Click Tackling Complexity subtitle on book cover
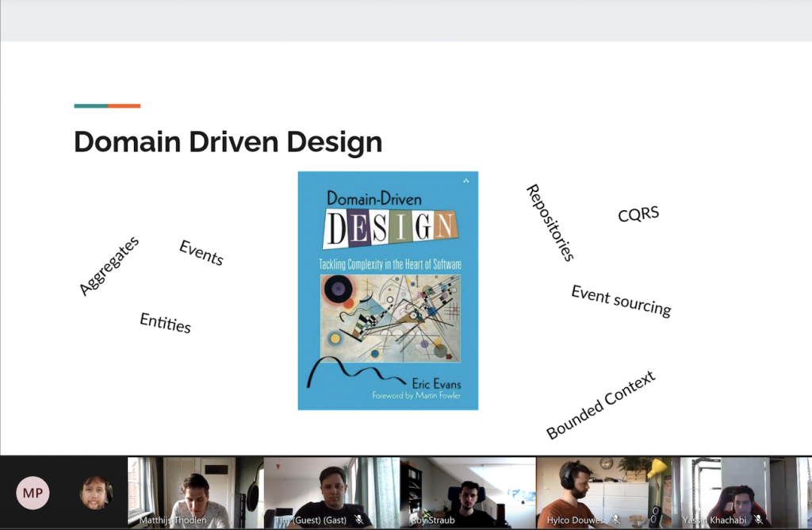Viewport: 812px width, 530px height. pos(390,264)
